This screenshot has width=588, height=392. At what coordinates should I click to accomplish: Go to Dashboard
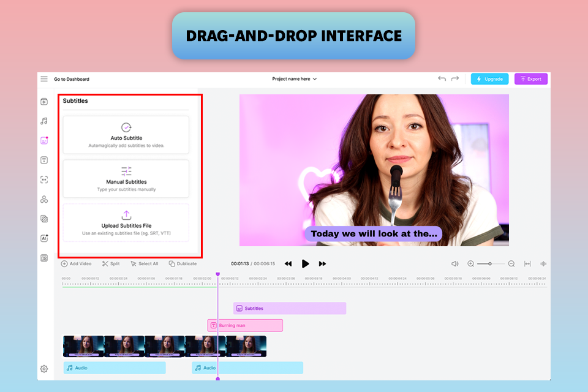pyautogui.click(x=72, y=79)
